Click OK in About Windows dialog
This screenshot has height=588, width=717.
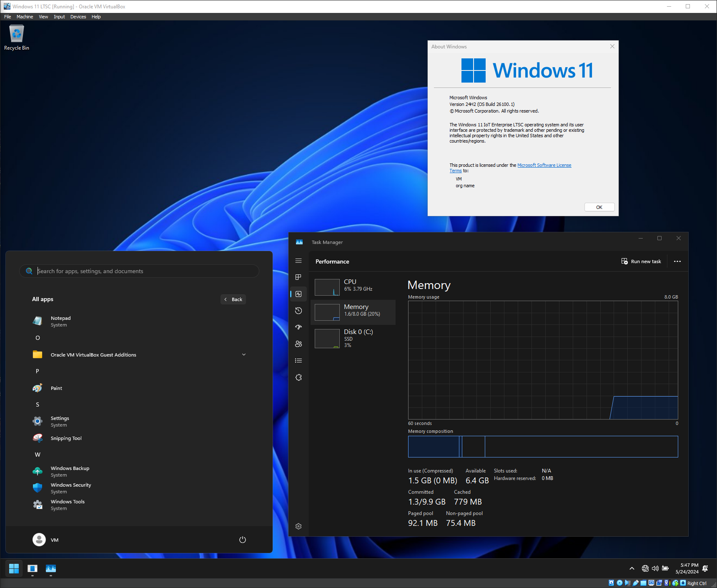point(599,207)
